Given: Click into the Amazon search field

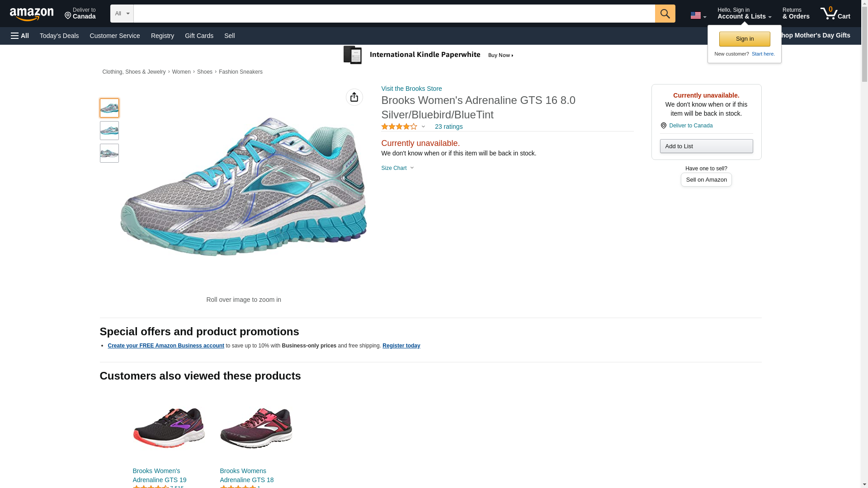Looking at the screenshot, I should (x=393, y=14).
